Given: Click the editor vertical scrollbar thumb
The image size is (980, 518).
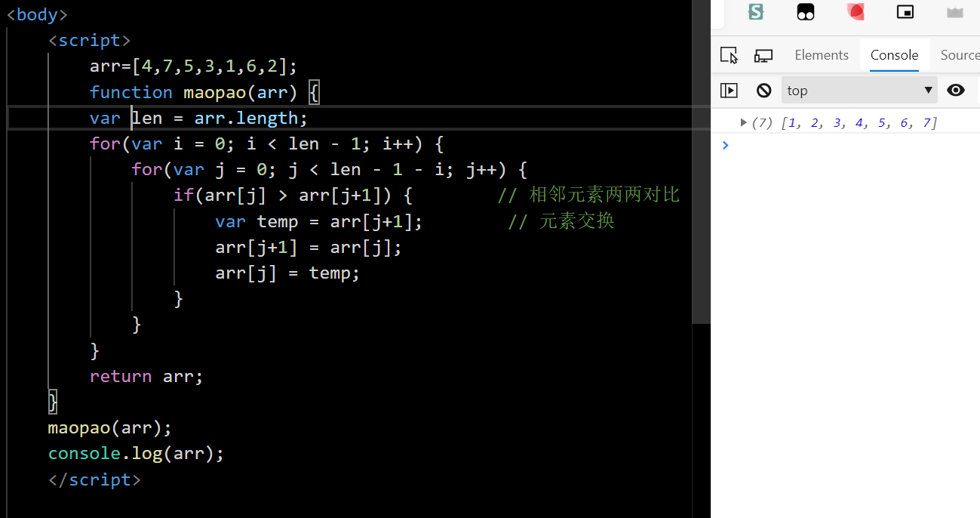Looking at the screenshot, I should tap(701, 162).
